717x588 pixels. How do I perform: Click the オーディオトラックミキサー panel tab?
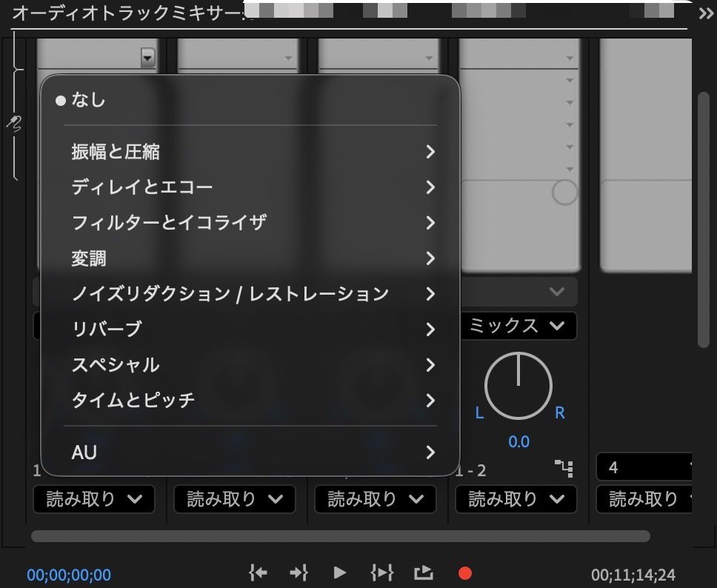pyautogui.click(x=128, y=13)
